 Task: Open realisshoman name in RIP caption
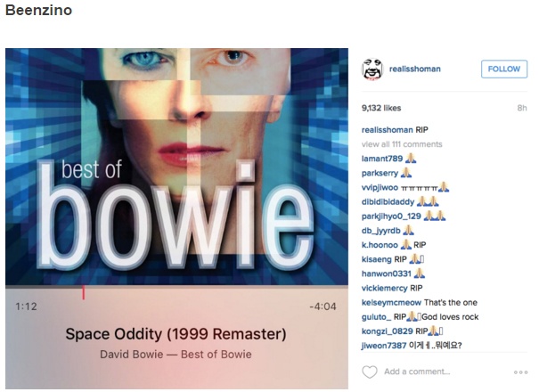tap(387, 130)
